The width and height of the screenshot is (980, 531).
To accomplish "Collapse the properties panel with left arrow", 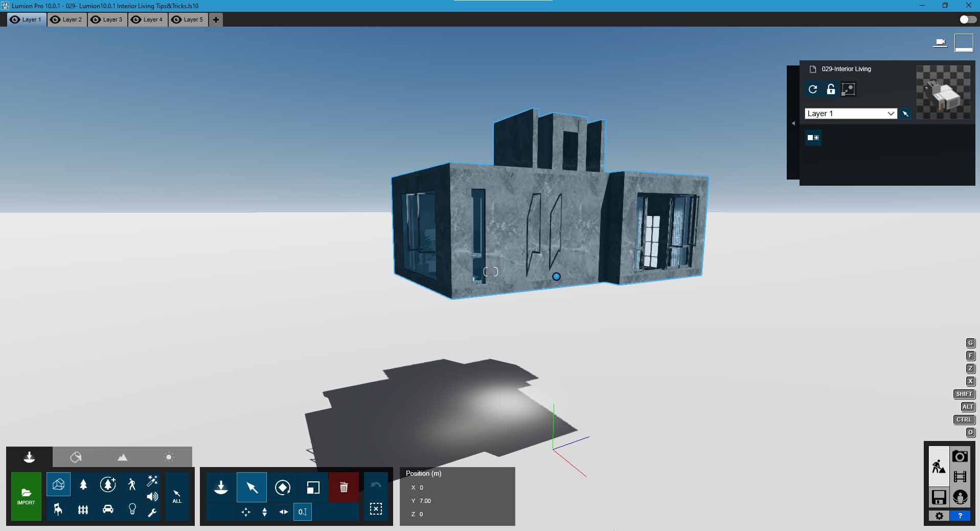I will 793,123.
